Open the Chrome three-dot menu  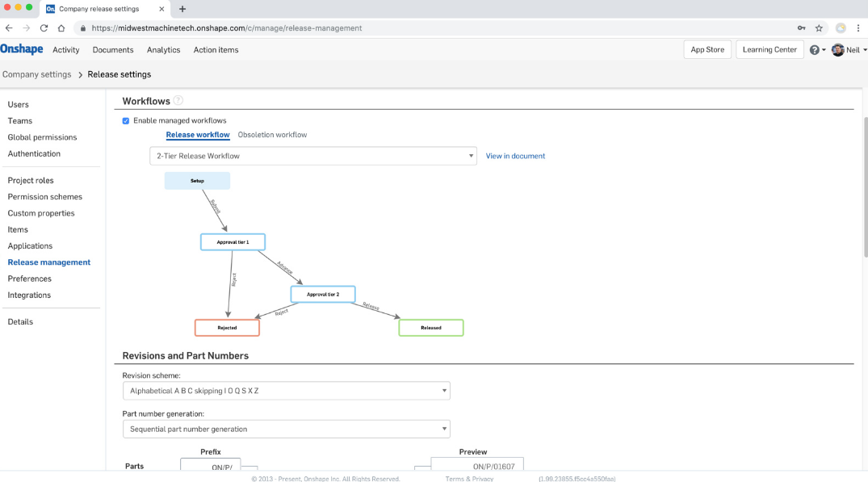[x=858, y=27]
